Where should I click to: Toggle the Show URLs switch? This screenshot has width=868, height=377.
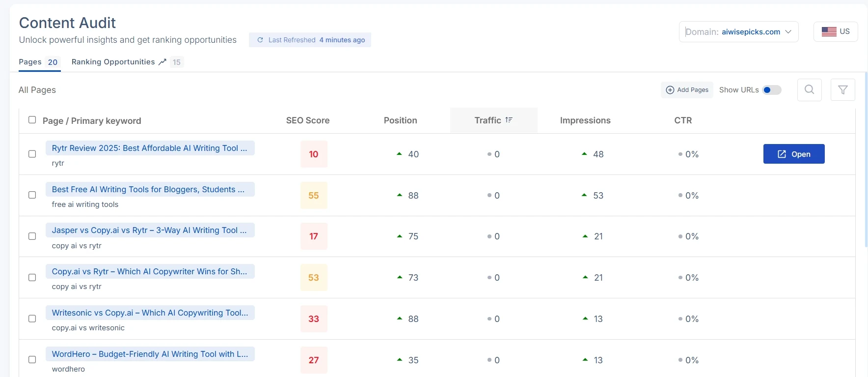[x=772, y=90]
